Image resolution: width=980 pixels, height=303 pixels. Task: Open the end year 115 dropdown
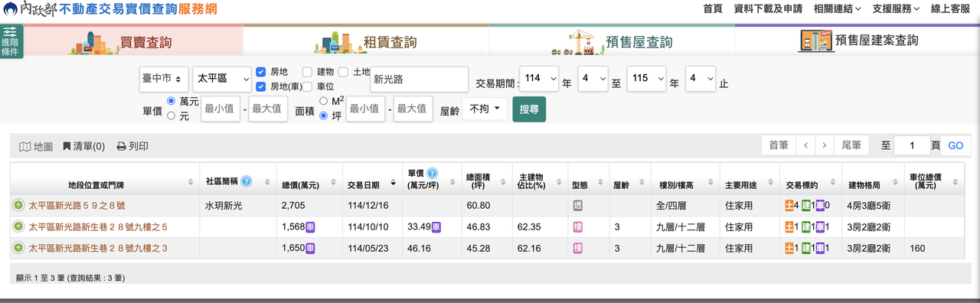pos(645,79)
